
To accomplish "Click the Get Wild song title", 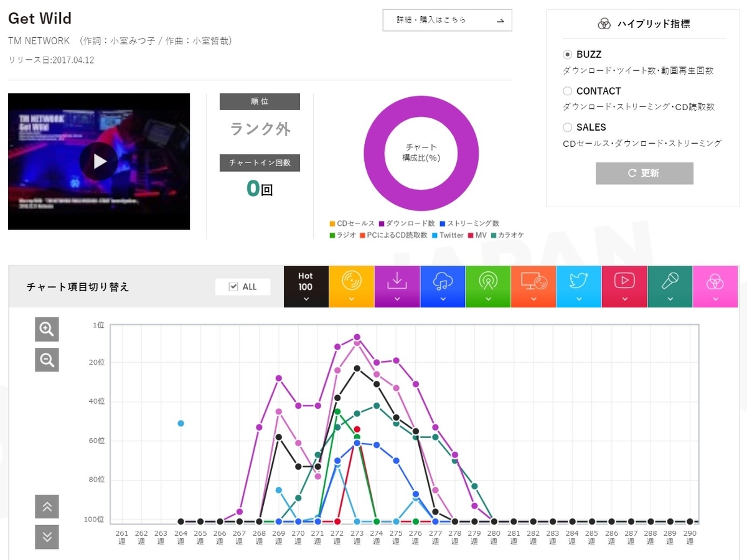I will [x=40, y=18].
